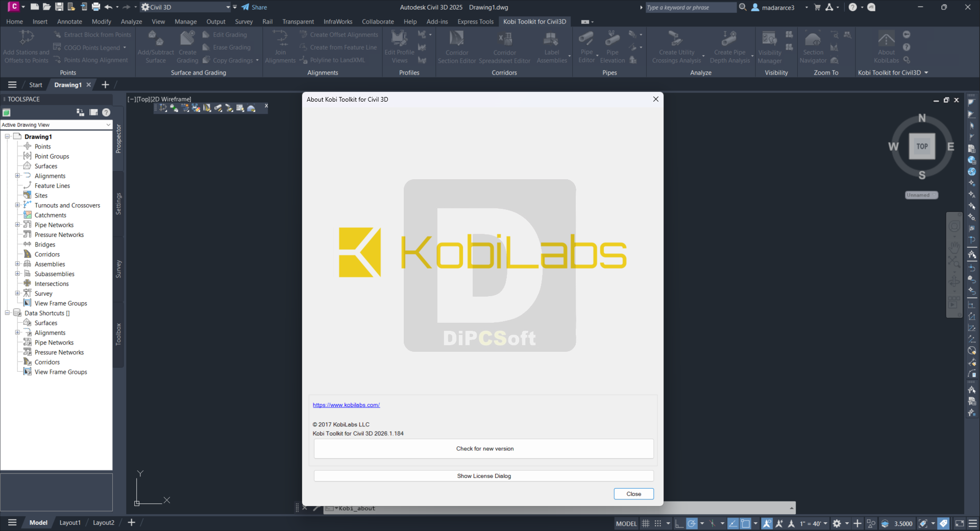Open the Express Tools ribbon tab
Viewport: 980px width, 531px height.
[x=475, y=21]
